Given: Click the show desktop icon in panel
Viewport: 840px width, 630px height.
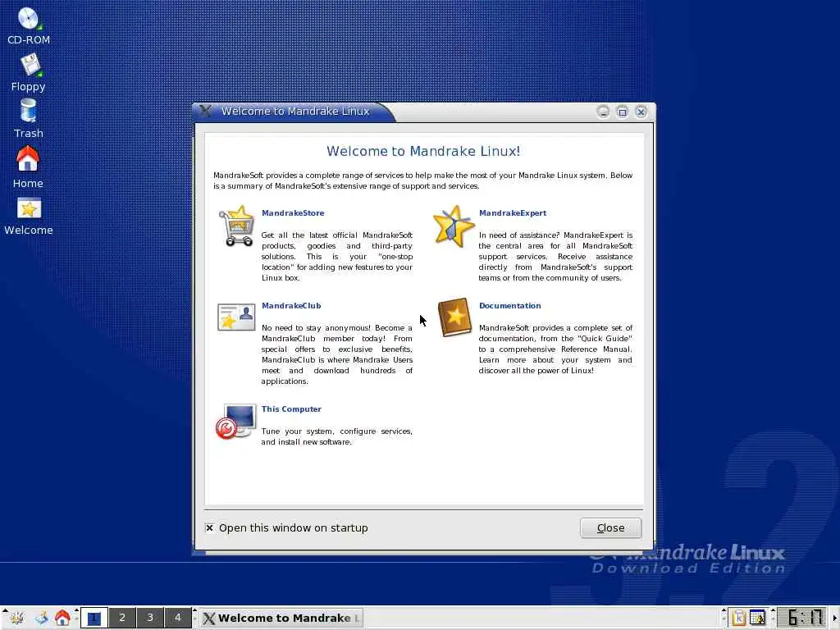Looking at the screenshot, I should [x=41, y=618].
